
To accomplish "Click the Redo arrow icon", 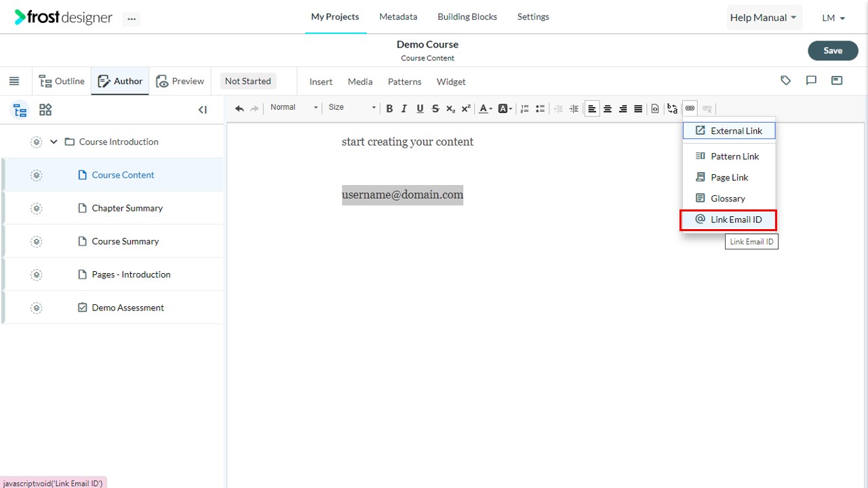I will pyautogui.click(x=255, y=108).
